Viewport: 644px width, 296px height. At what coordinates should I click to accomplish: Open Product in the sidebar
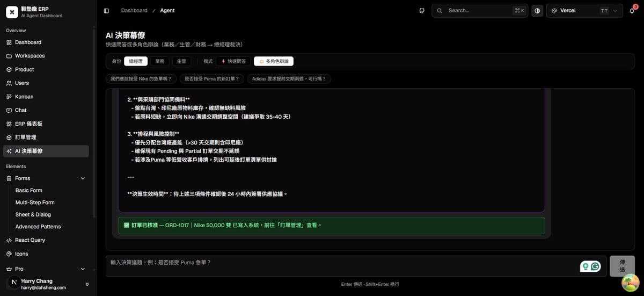46,70
